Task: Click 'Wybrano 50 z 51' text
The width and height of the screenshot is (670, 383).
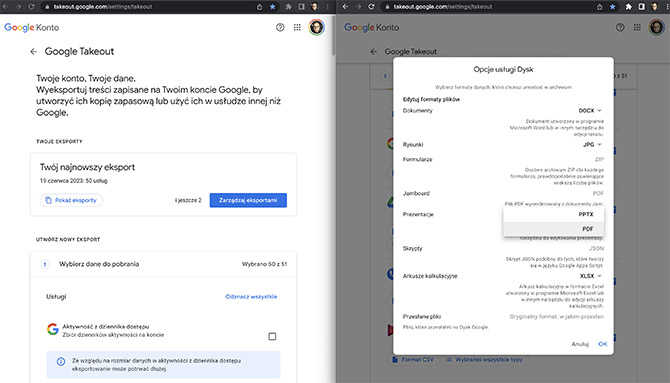Action: 264,265
